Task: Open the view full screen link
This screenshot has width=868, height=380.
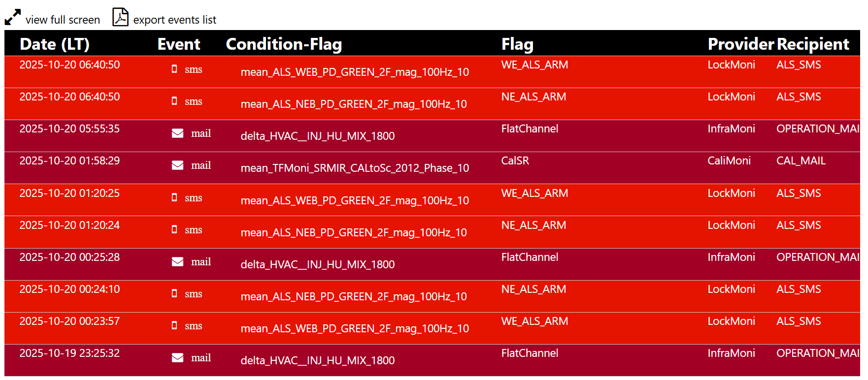Action: coord(63,20)
